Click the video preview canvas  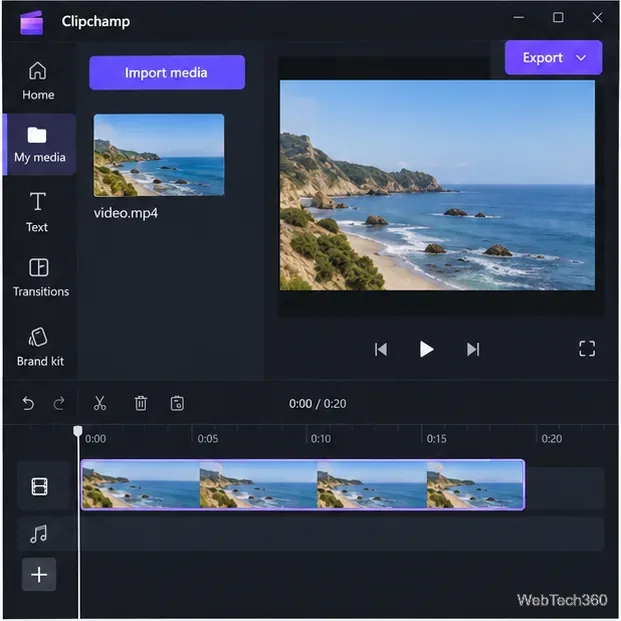pos(437,185)
